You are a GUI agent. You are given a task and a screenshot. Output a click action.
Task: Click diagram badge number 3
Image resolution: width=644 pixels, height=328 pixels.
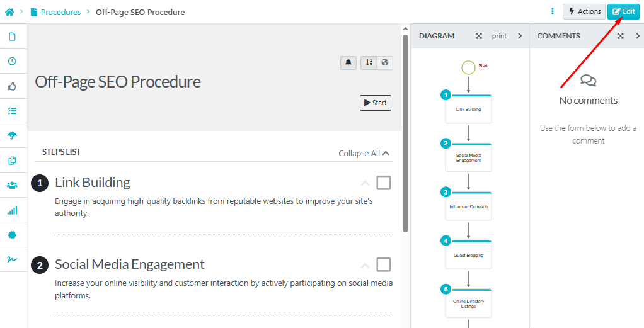(446, 192)
